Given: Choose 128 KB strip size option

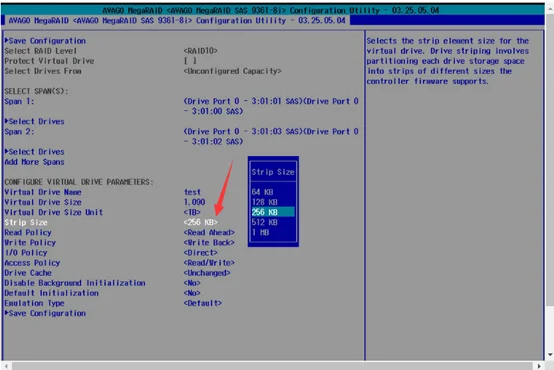Looking at the screenshot, I should point(264,202).
